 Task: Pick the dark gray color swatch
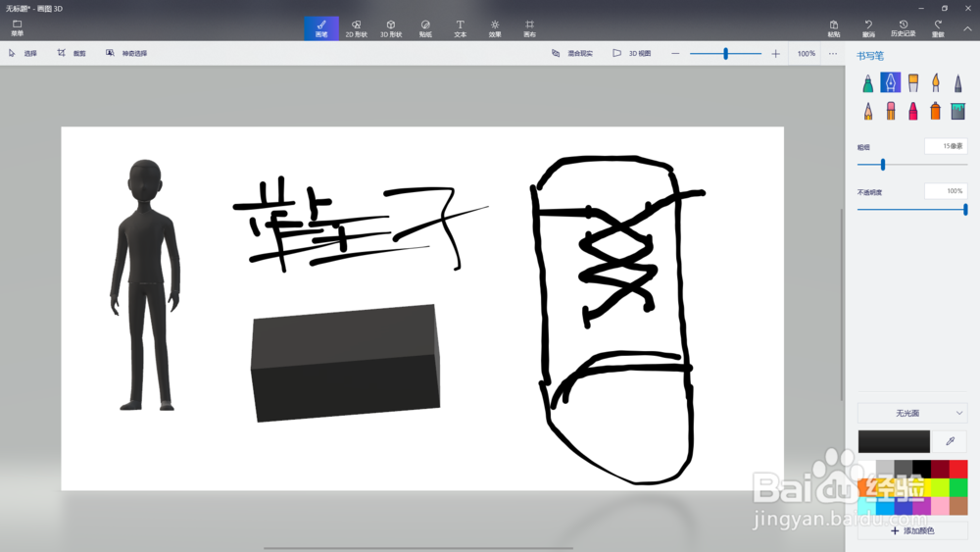(904, 469)
